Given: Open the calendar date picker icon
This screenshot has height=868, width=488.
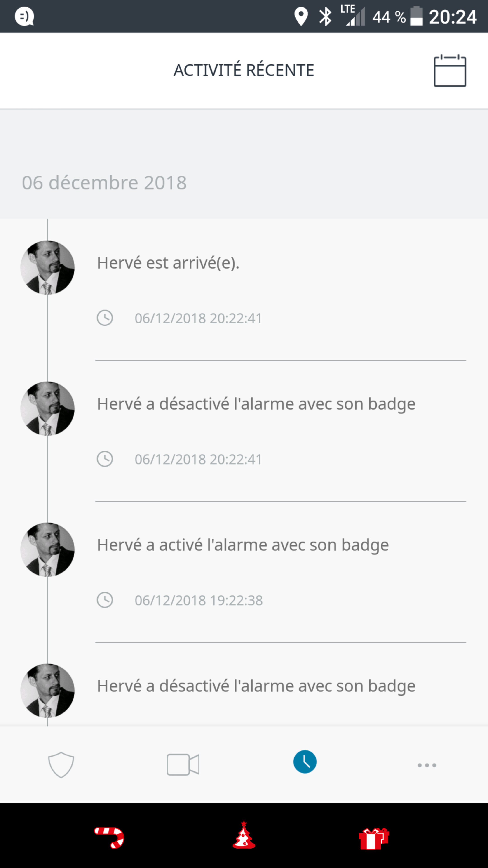Looking at the screenshot, I should click(x=450, y=71).
